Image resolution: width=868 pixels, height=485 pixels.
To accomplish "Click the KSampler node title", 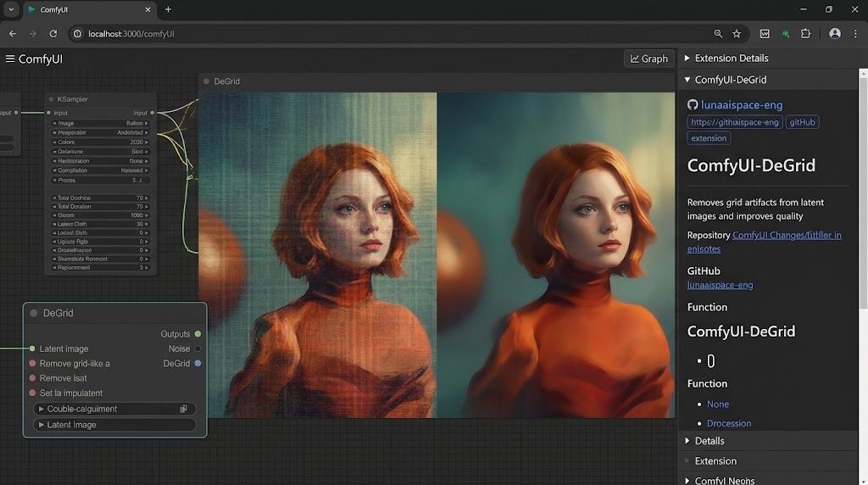I will (73, 99).
